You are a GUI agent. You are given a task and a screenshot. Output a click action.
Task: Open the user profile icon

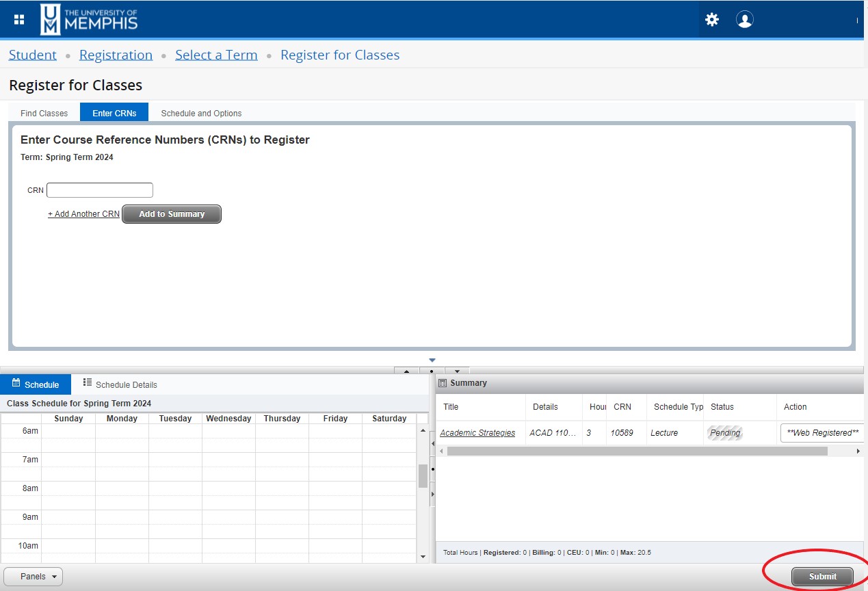pyautogui.click(x=744, y=19)
